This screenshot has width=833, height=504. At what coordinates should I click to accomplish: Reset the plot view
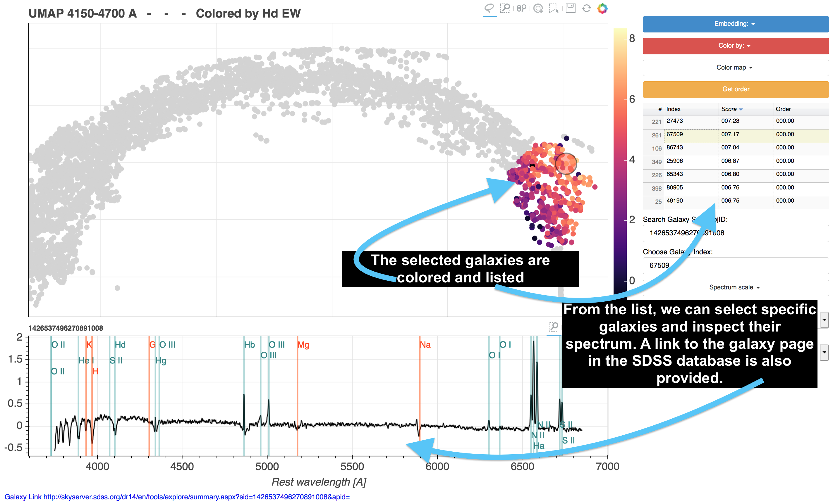coord(587,8)
